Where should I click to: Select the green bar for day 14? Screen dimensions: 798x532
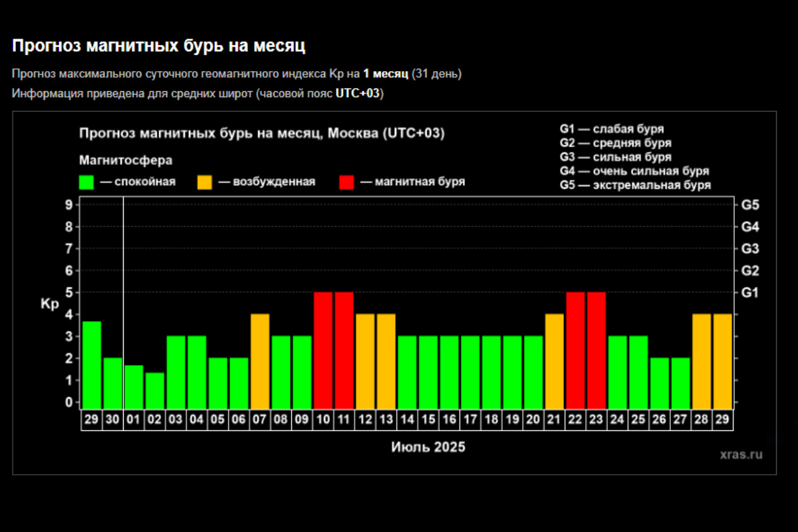(x=407, y=372)
